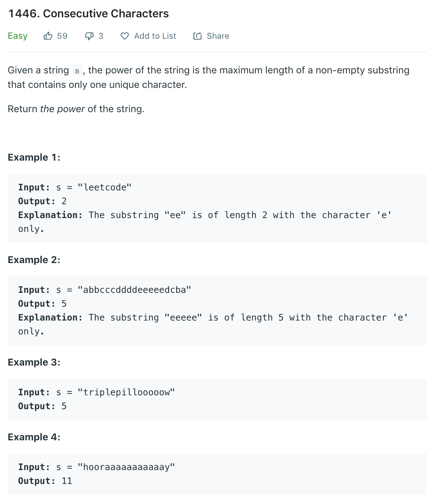Click the Example 3 heading

point(34,362)
